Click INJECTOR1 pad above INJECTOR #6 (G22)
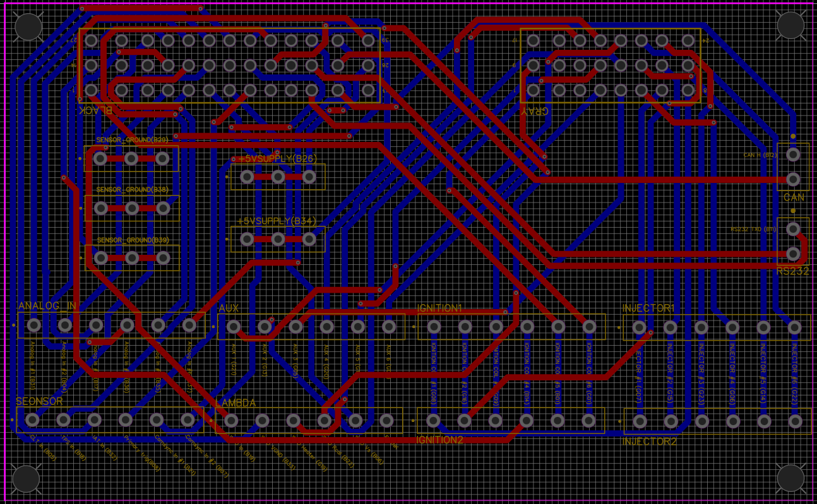The image size is (817, 504). [x=794, y=327]
